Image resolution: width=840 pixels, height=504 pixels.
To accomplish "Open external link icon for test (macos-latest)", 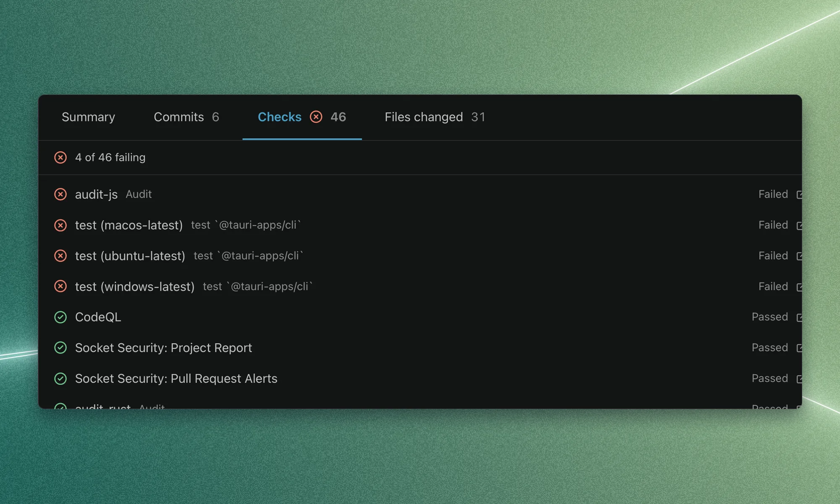I will coord(799,226).
